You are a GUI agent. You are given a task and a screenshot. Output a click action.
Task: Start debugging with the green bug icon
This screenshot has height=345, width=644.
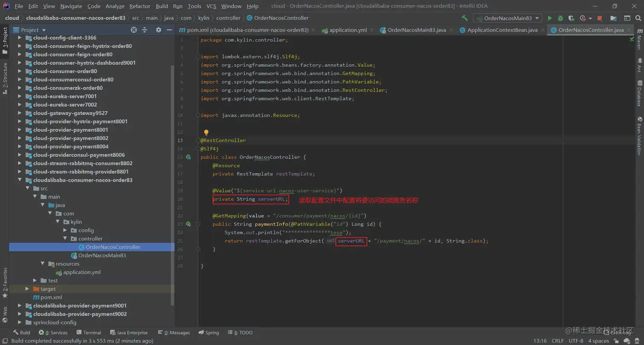click(x=561, y=18)
